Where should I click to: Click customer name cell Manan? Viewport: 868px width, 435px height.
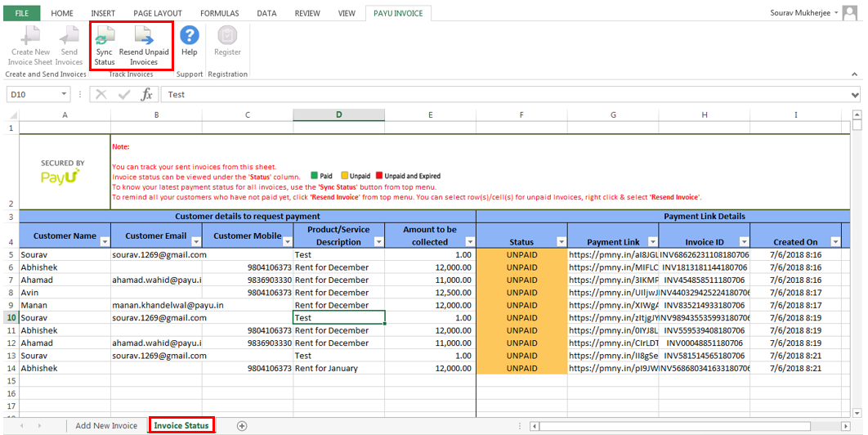click(x=65, y=305)
